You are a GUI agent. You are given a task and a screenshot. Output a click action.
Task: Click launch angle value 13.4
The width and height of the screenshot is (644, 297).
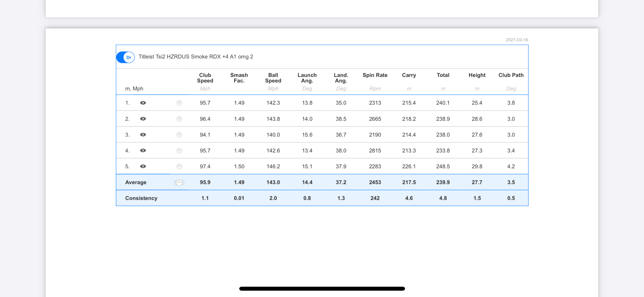[x=307, y=150]
